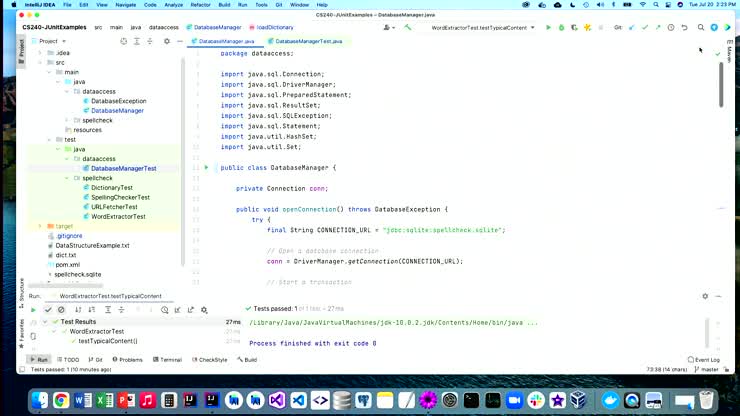
Task: Open Search Everywhere magnifier icon
Action: point(701,28)
